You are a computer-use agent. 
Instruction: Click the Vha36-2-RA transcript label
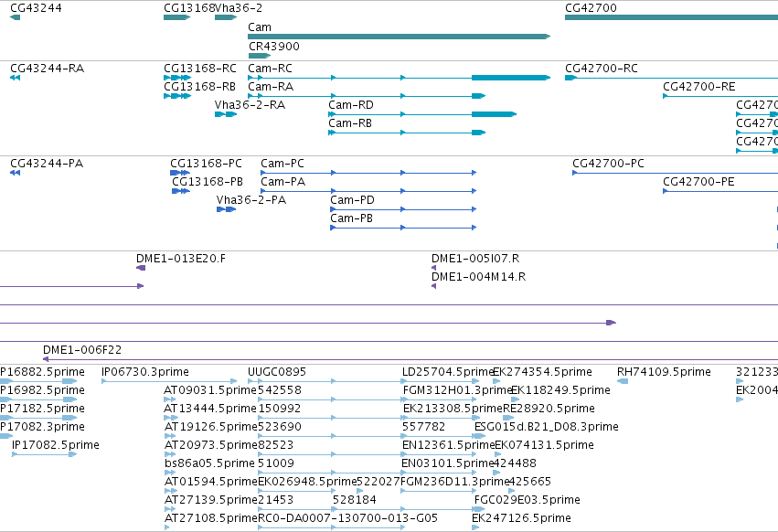(250, 105)
